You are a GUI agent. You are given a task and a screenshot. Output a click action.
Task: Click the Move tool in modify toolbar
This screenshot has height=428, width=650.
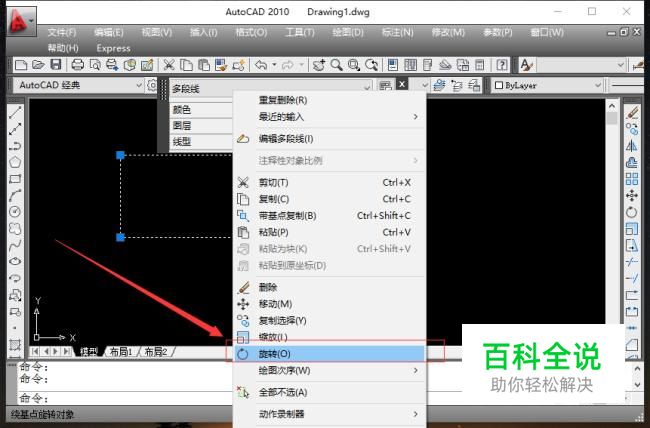tap(632, 195)
